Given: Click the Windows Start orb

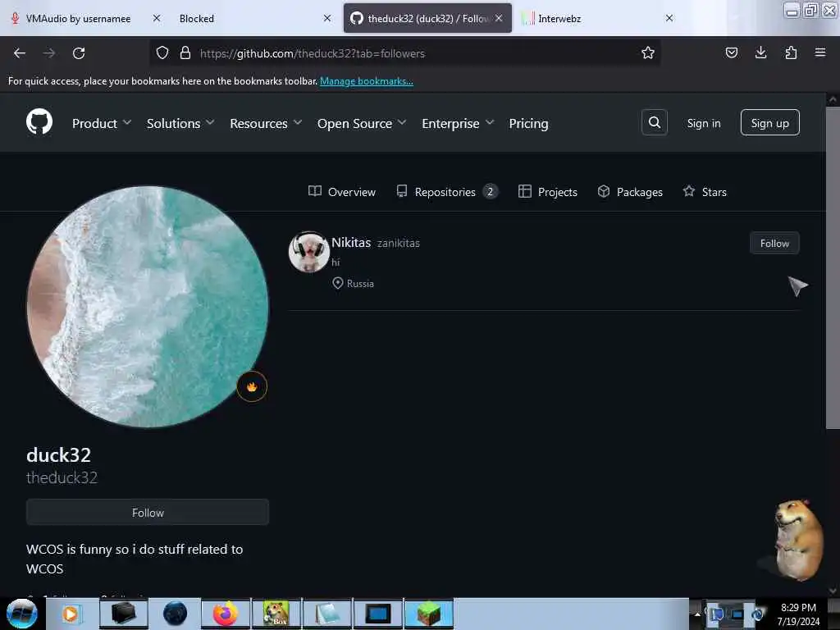Looking at the screenshot, I should (x=22, y=614).
